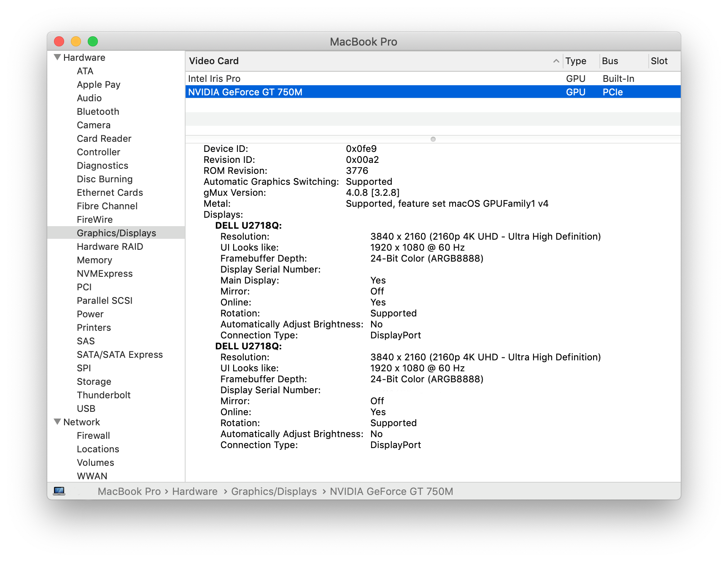Viewport: 728px width, 562px height.
Task: Select Camera in the sidebar
Action: 94,125
